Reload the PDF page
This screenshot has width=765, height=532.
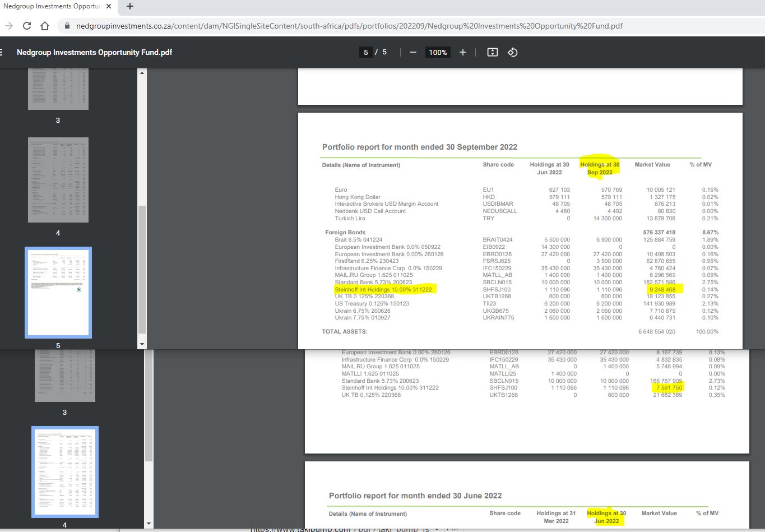[x=27, y=26]
